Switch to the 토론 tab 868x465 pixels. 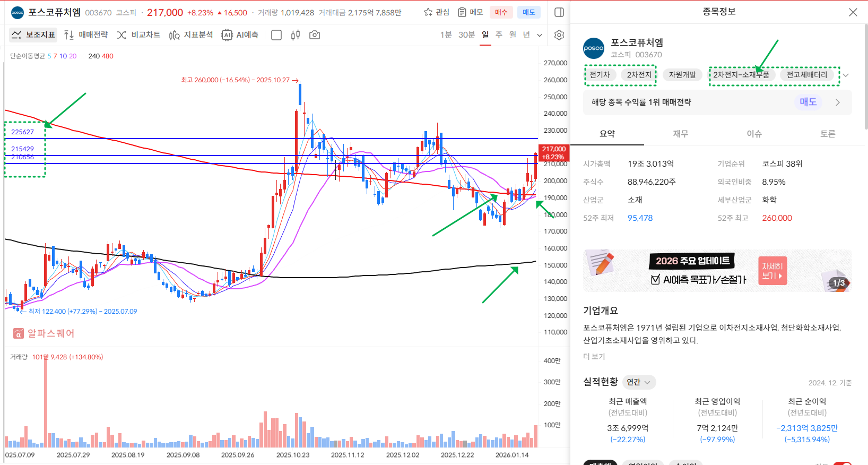click(828, 134)
